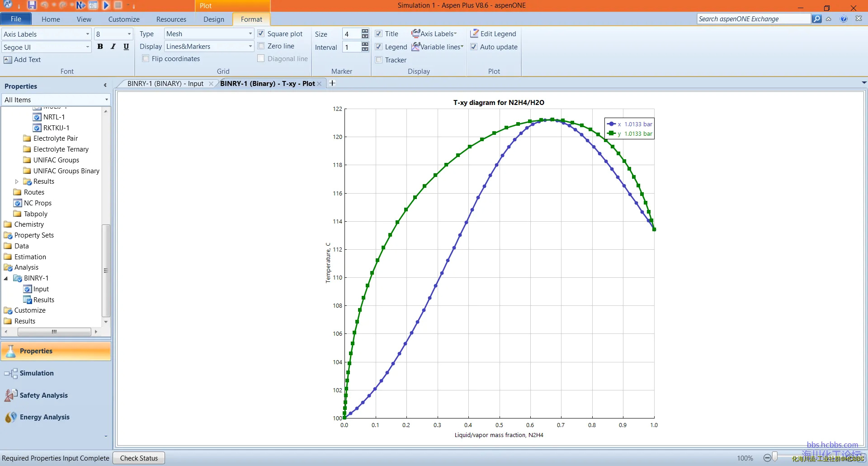
Task: Open the All Items filter dropdown
Action: pyautogui.click(x=106, y=100)
